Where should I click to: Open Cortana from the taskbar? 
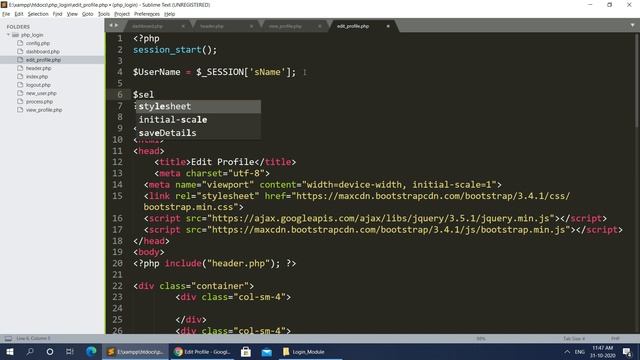coord(50,351)
